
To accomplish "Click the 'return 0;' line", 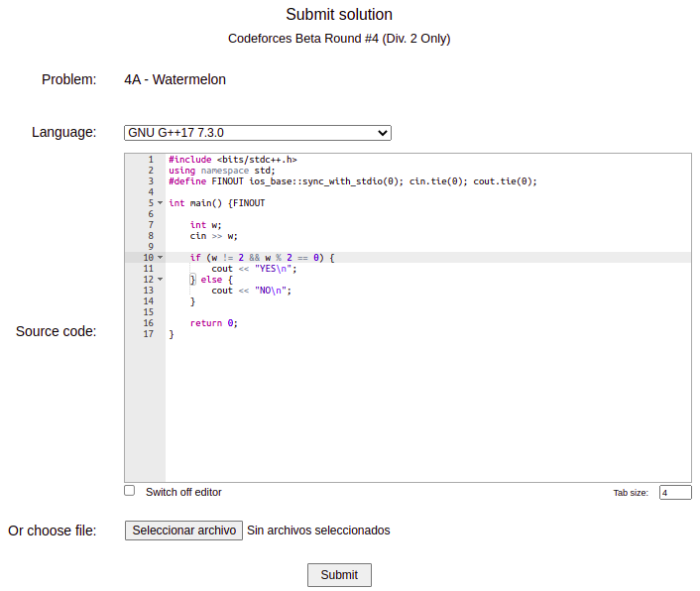I will [214, 323].
